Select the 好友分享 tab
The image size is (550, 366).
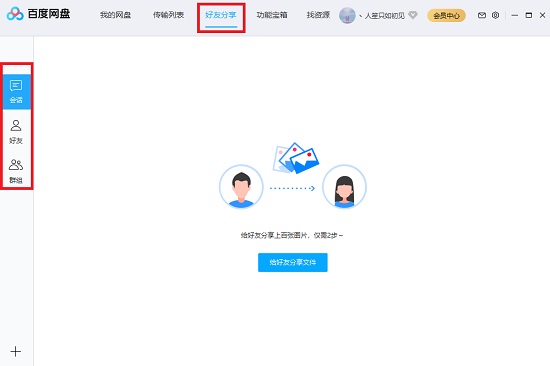[x=221, y=15]
